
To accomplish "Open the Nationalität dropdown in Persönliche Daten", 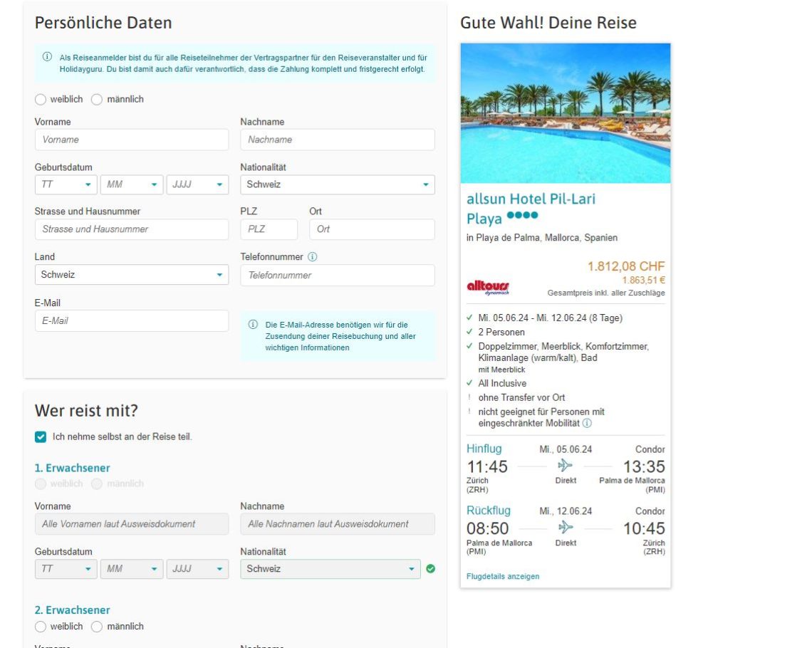I will [337, 184].
